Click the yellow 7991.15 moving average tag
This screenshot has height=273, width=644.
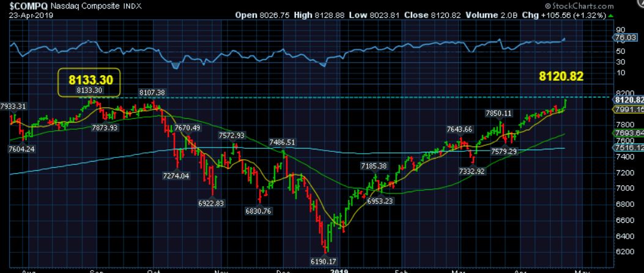click(x=628, y=110)
